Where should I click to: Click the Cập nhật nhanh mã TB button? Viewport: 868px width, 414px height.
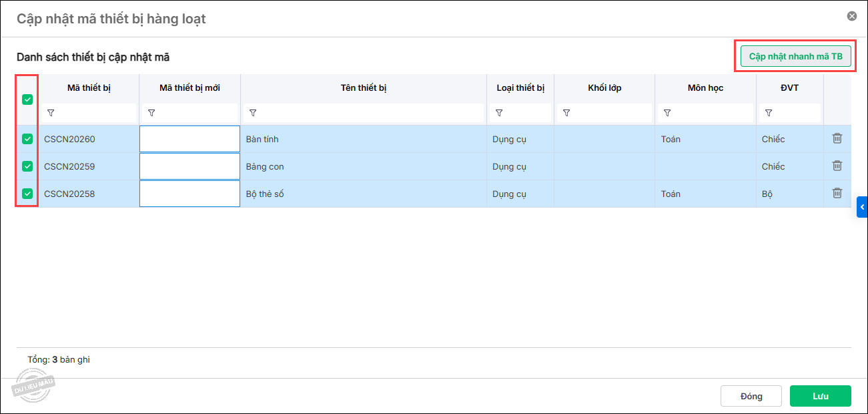pos(795,57)
